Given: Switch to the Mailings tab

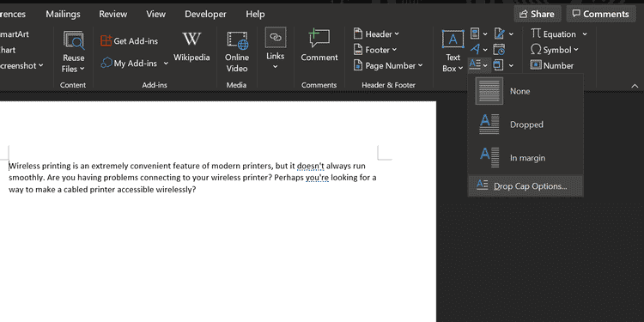Looking at the screenshot, I should [x=63, y=14].
